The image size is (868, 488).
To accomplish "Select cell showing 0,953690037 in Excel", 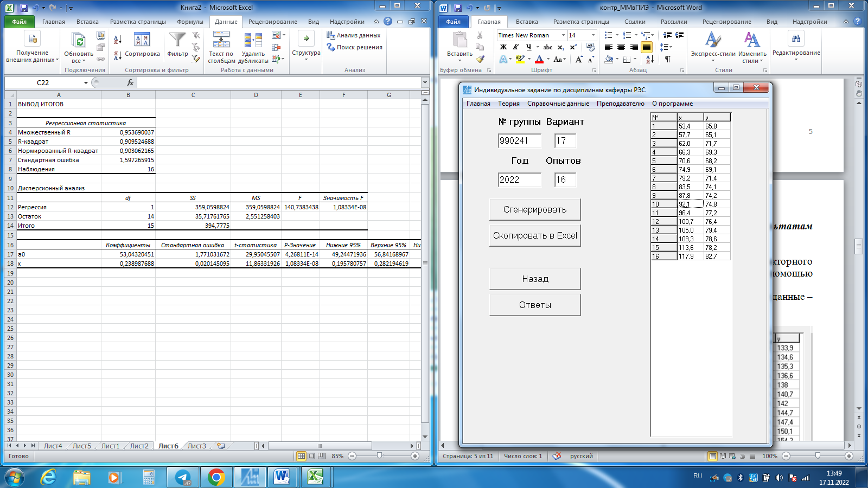I will pyautogui.click(x=128, y=132).
